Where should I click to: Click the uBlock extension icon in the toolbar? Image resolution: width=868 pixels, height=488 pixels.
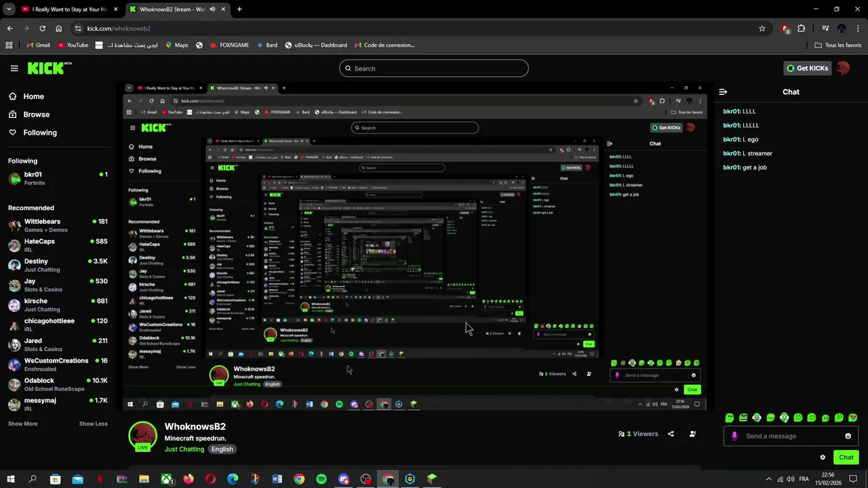(785, 28)
